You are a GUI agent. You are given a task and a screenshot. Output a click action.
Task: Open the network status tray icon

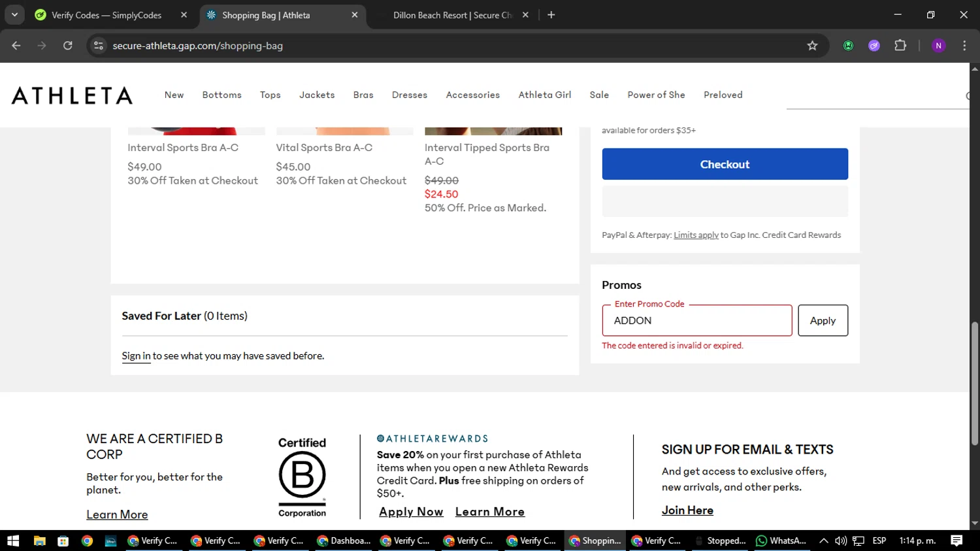858,541
